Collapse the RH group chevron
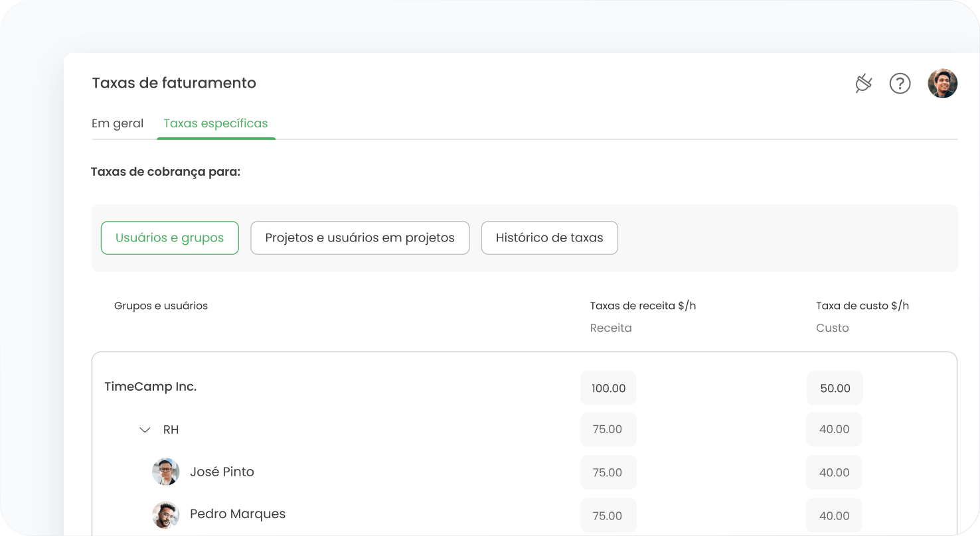Screen dimensions: 980x536 (x=145, y=430)
